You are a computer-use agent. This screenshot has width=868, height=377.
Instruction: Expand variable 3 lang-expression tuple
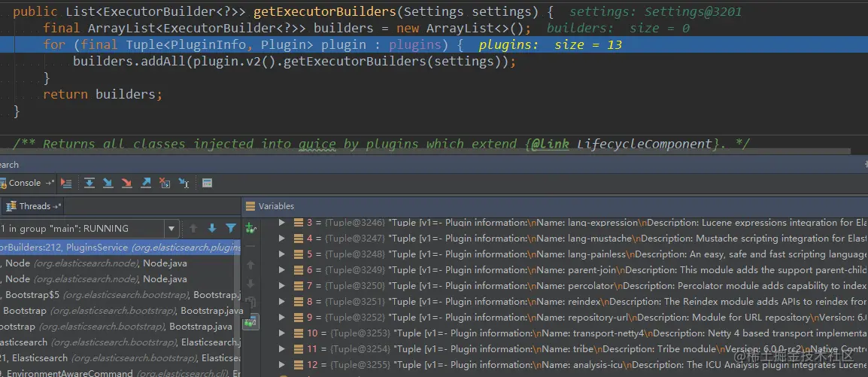coord(282,223)
